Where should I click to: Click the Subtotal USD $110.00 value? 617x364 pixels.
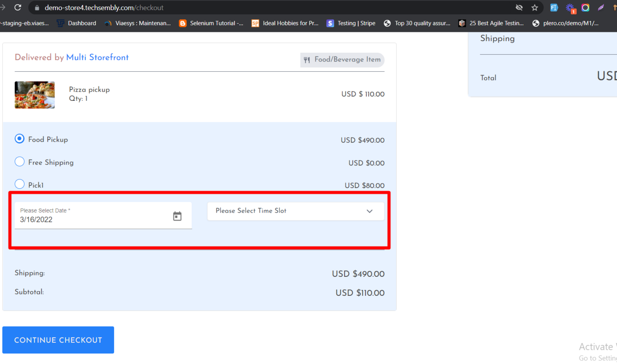click(x=360, y=293)
